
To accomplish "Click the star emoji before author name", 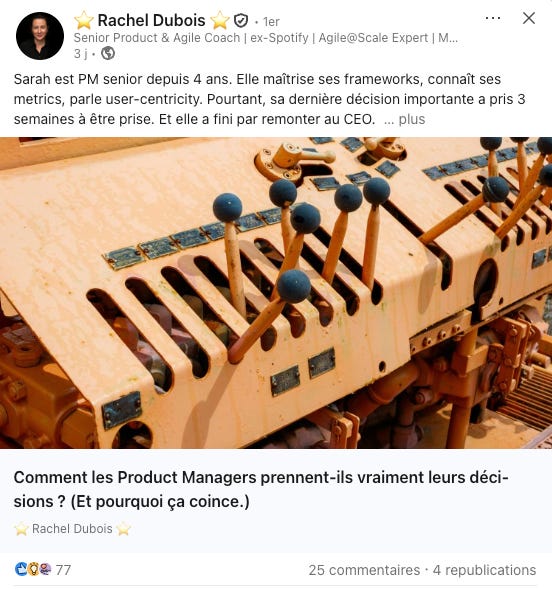I will pyautogui.click(x=84, y=20).
